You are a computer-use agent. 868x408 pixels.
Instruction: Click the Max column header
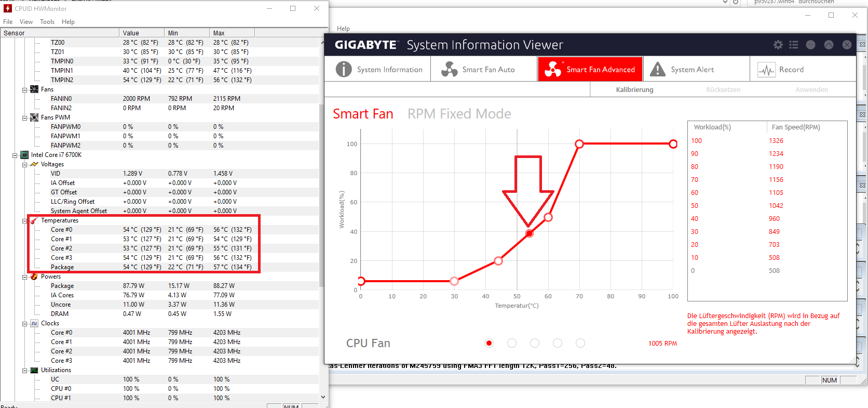[x=232, y=33]
